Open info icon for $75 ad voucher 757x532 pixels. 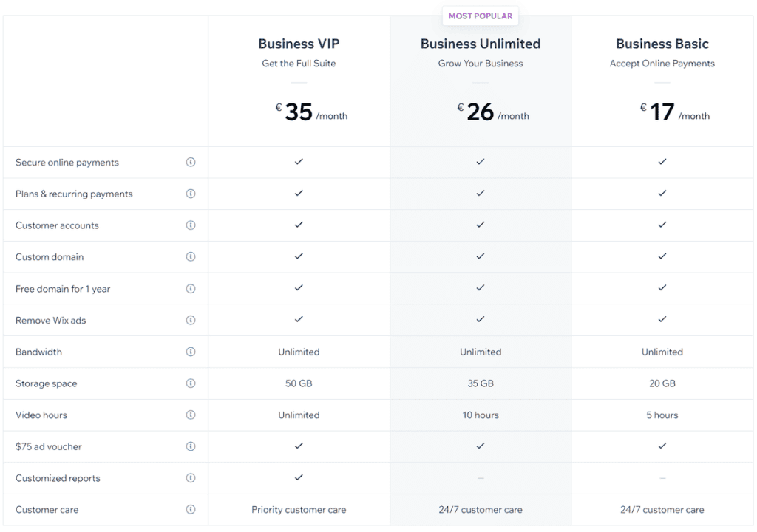tap(191, 446)
